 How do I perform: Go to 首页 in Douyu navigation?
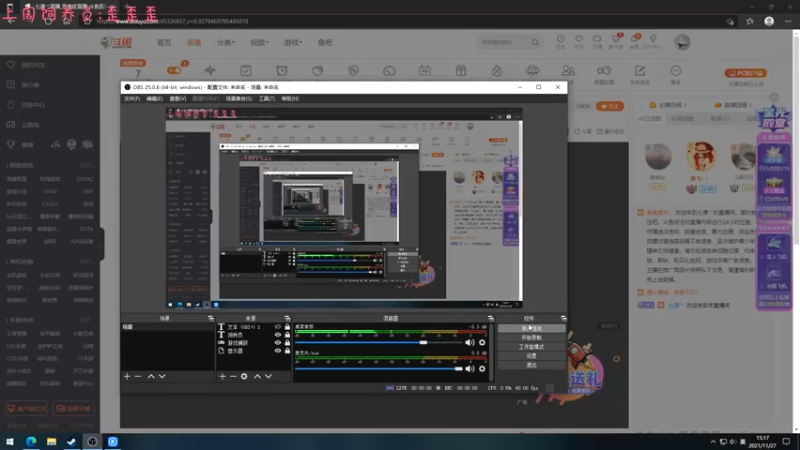164,42
